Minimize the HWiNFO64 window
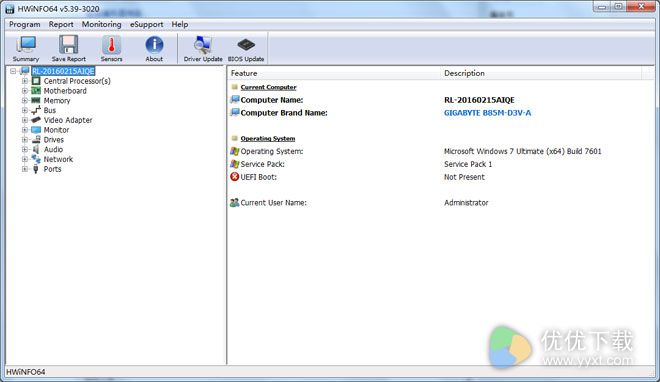This screenshot has width=660, height=382. tap(602, 6)
